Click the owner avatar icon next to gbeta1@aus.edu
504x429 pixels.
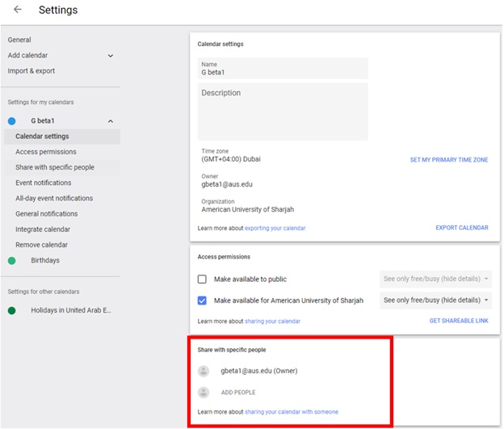click(x=204, y=371)
